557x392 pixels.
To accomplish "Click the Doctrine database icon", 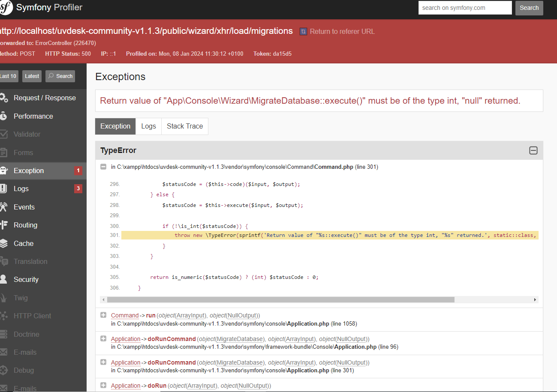I will (3, 334).
